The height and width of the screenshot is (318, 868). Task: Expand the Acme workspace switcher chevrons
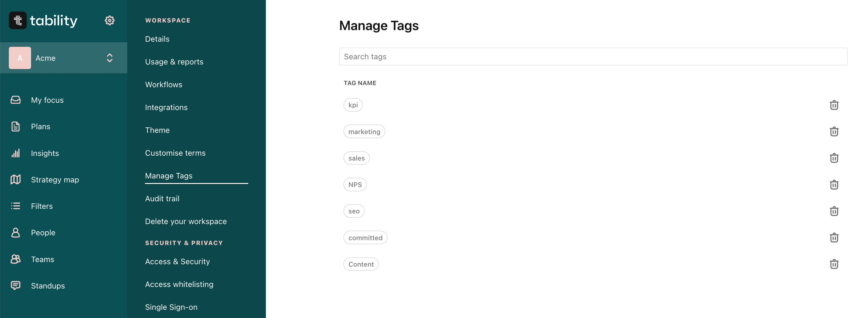tap(110, 58)
